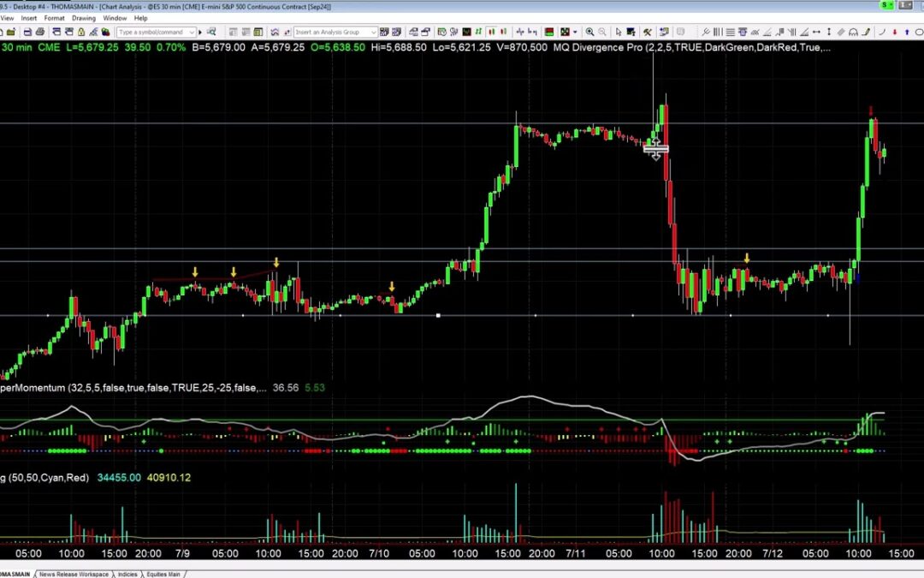Toggle the candlestick chart type button

[x=491, y=32]
